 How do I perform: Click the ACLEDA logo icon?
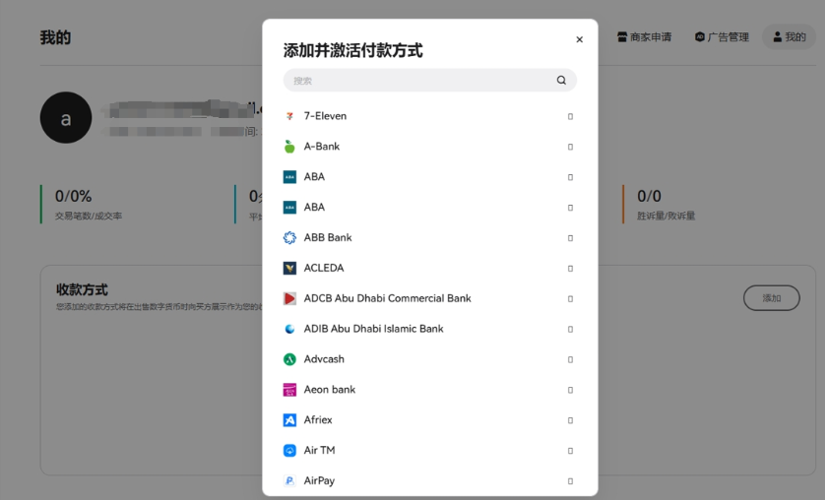point(289,268)
